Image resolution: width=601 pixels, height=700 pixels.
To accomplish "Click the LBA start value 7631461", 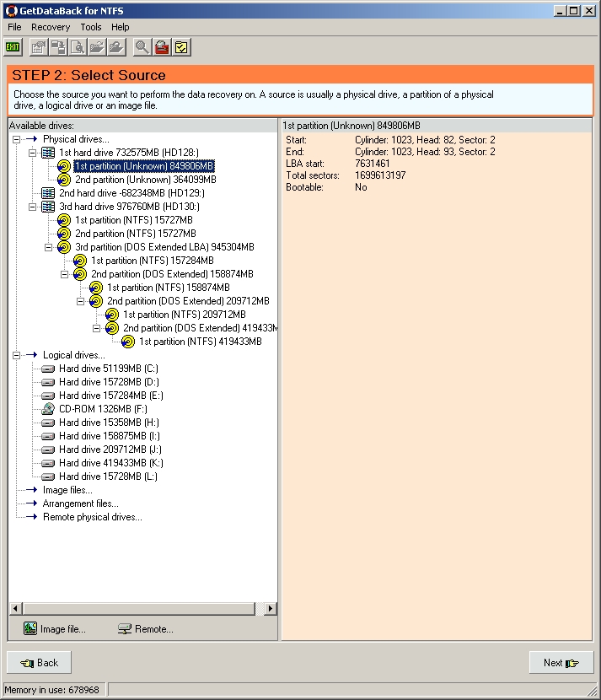I will pyautogui.click(x=372, y=164).
